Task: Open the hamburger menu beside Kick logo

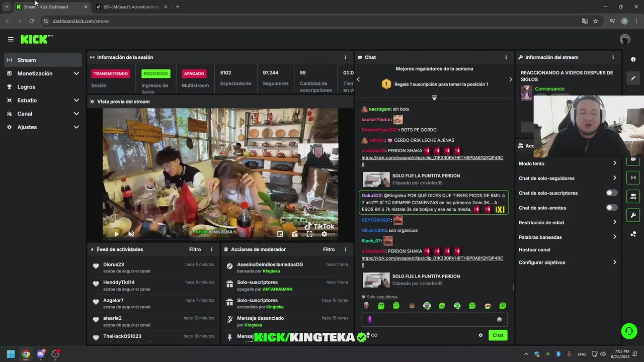Action: coord(11,39)
